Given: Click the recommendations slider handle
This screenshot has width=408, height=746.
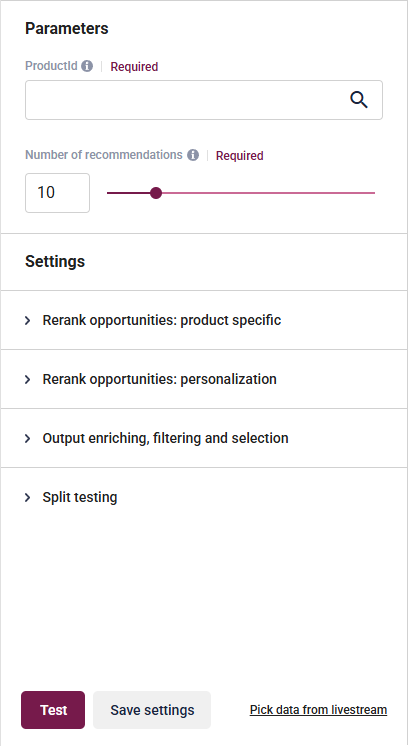Looking at the screenshot, I should [155, 193].
